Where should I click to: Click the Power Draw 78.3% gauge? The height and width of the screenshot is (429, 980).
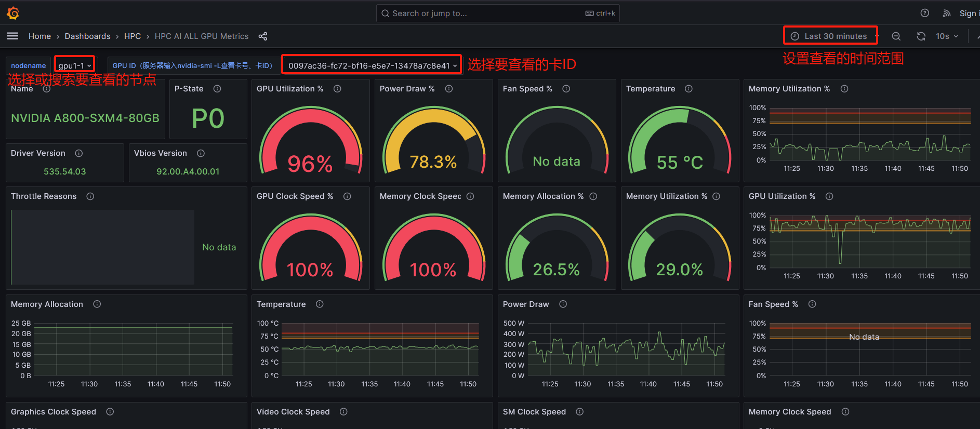pyautogui.click(x=434, y=140)
